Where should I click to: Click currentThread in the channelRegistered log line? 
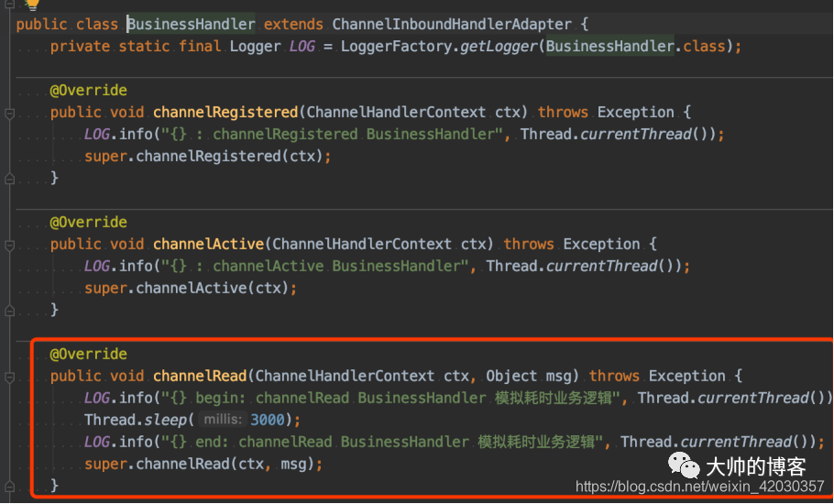pyautogui.click(x=636, y=134)
